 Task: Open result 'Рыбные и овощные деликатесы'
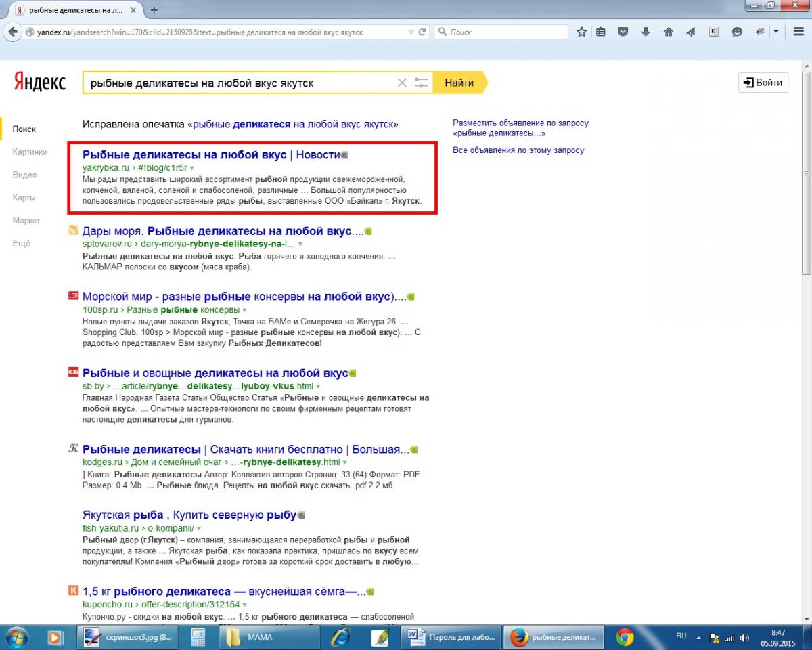(x=215, y=373)
